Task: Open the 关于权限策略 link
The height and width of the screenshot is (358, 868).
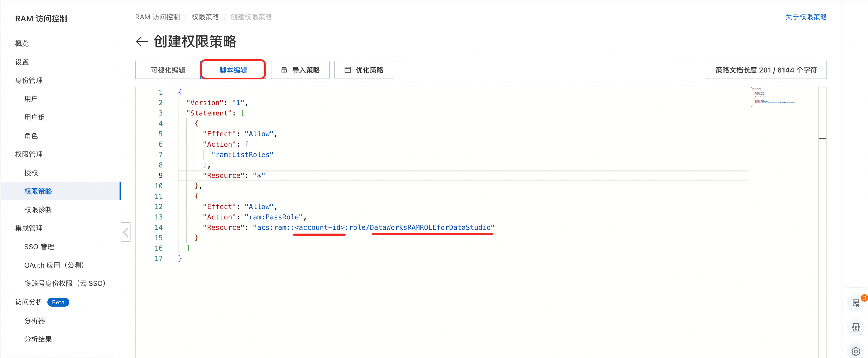Action: (806, 17)
